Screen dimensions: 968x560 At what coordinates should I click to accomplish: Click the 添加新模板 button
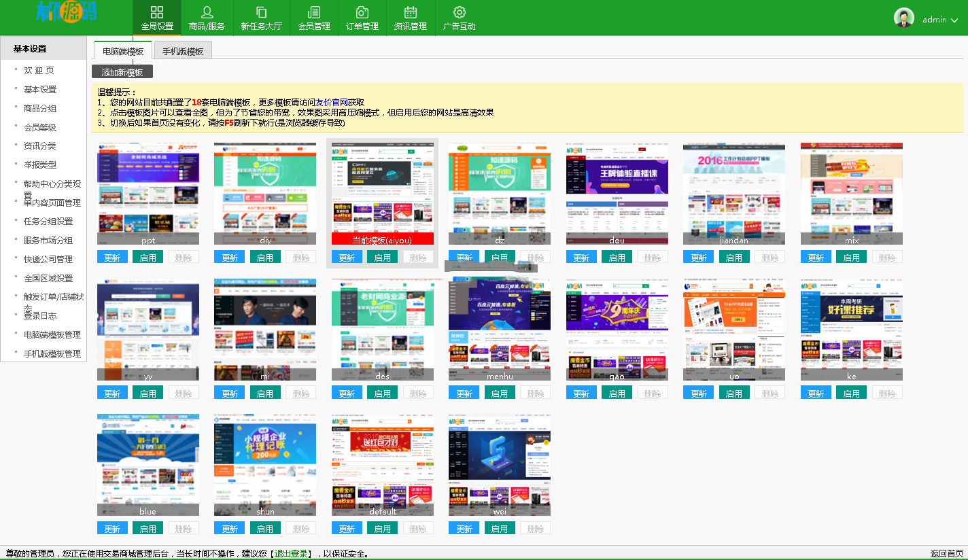pyautogui.click(x=122, y=72)
